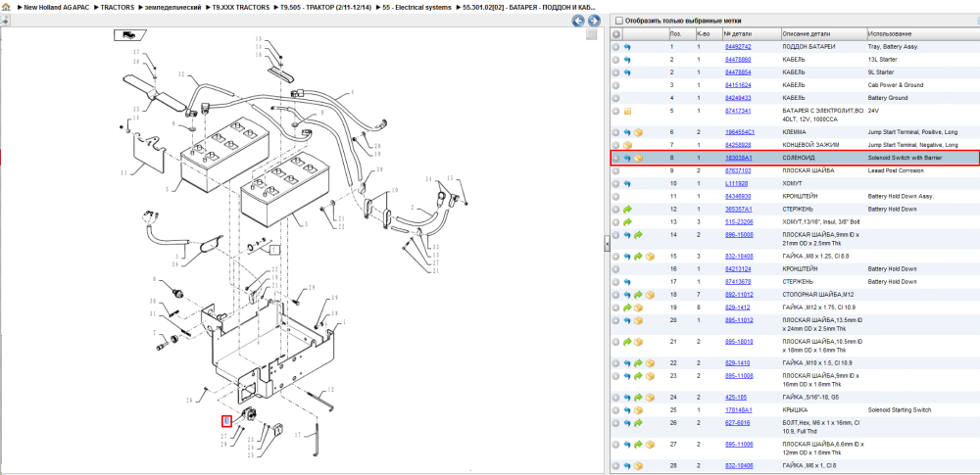Viewport: 980px width, 475px height.
Task: Click the box icon for solenoid 183038A1
Action: point(639,158)
